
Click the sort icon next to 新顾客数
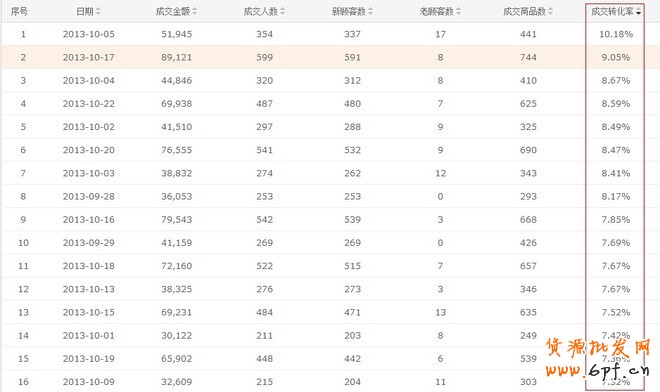[370, 12]
